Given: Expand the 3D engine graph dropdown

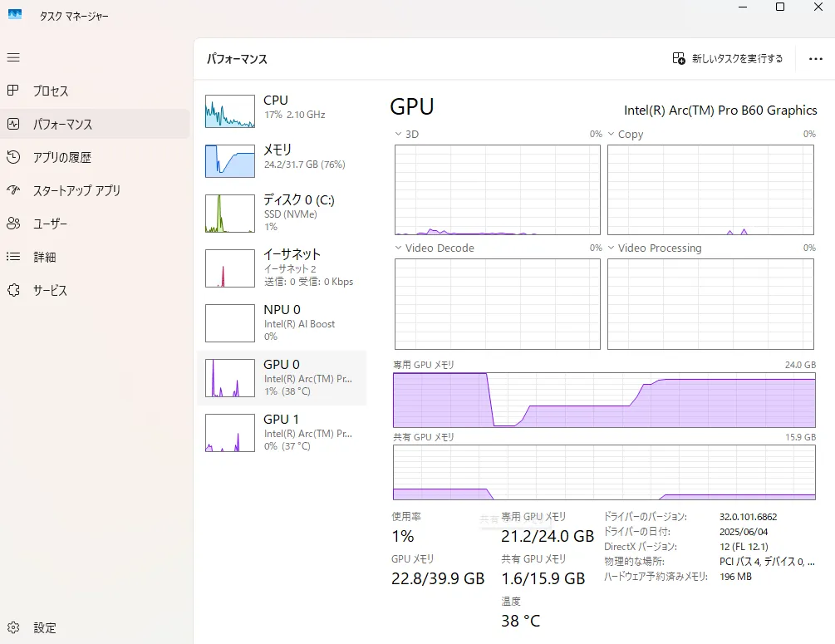Looking at the screenshot, I should point(398,134).
